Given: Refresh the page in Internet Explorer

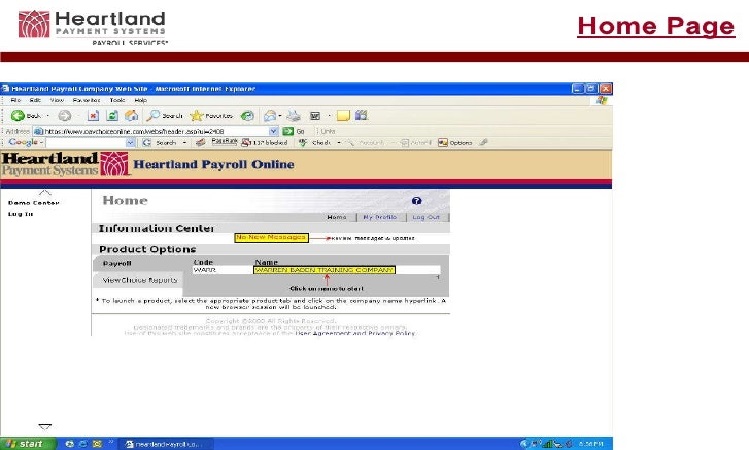Looking at the screenshot, I should click(x=112, y=116).
